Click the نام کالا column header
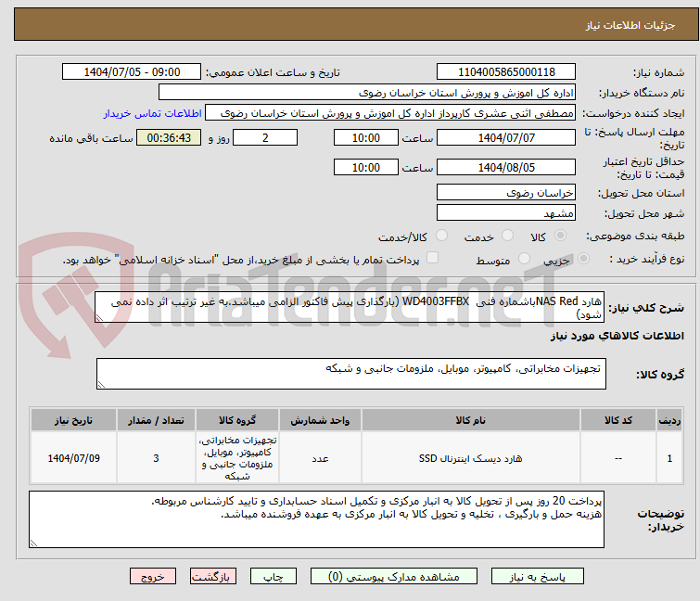Screen dimensions: 700x601 pos(471,420)
